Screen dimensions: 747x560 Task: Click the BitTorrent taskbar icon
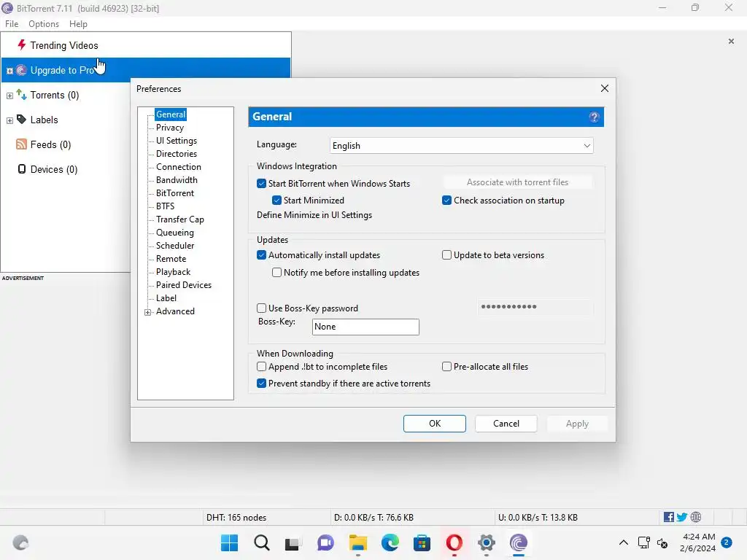(519, 542)
